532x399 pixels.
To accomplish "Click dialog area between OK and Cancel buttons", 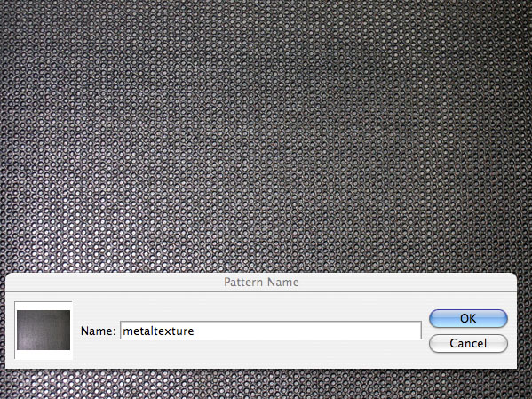I will tap(468, 331).
